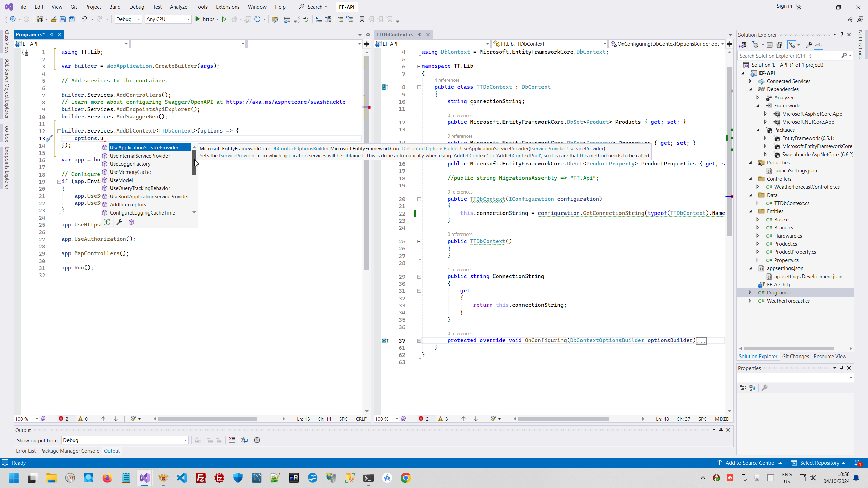Image resolution: width=868 pixels, height=488 pixels.
Task: Click the aka.ms swashbuckle hyperlink in code
Action: coord(285,102)
